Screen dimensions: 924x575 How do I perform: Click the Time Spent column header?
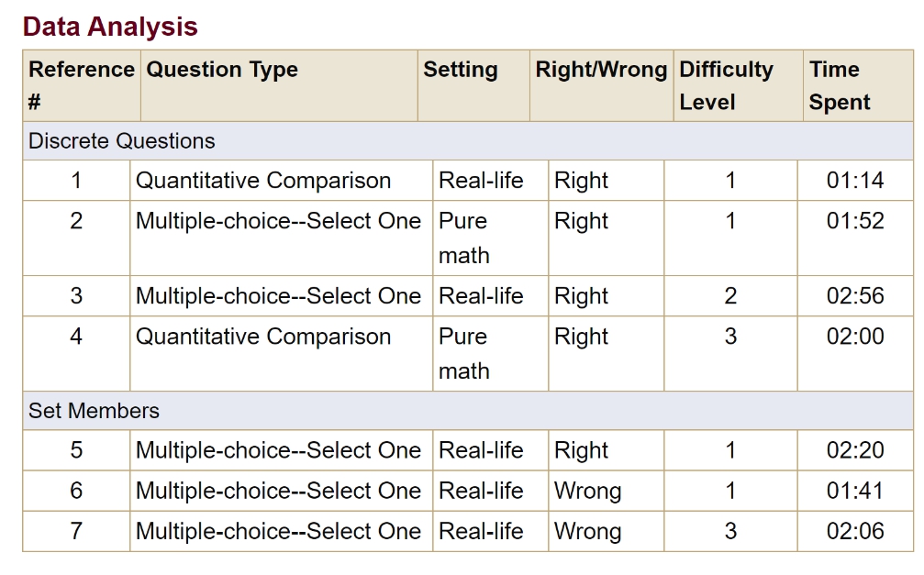coord(839,85)
